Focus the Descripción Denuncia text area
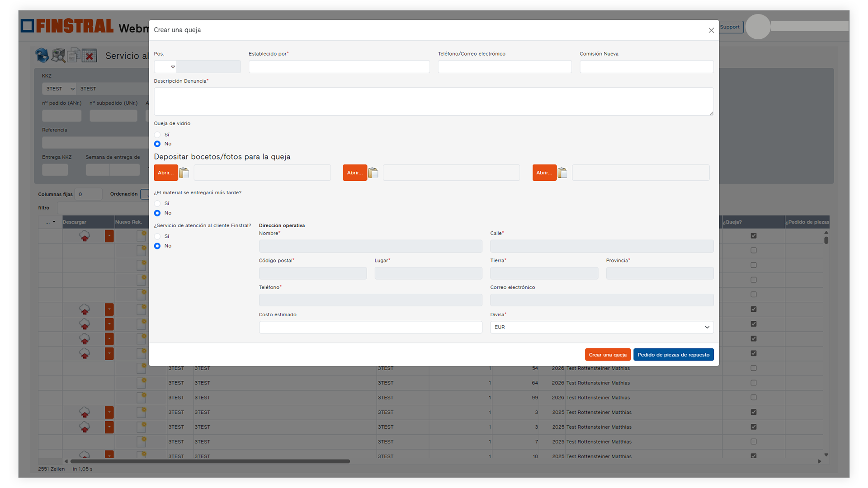The image size is (868, 488). point(434,101)
